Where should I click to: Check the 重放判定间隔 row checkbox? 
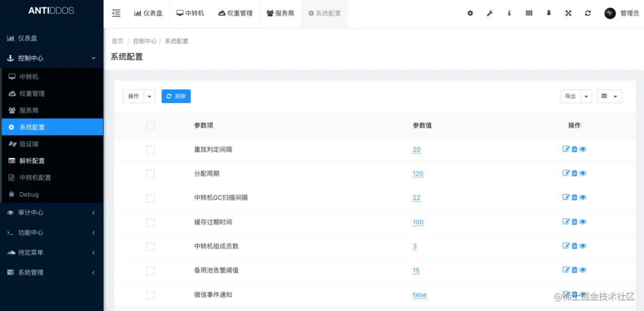click(150, 150)
